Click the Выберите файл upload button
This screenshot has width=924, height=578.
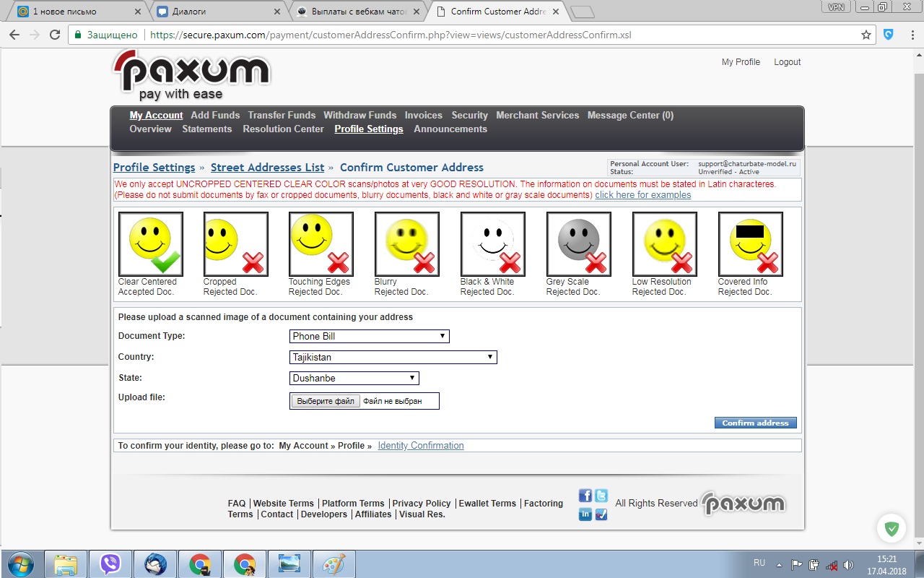point(326,401)
